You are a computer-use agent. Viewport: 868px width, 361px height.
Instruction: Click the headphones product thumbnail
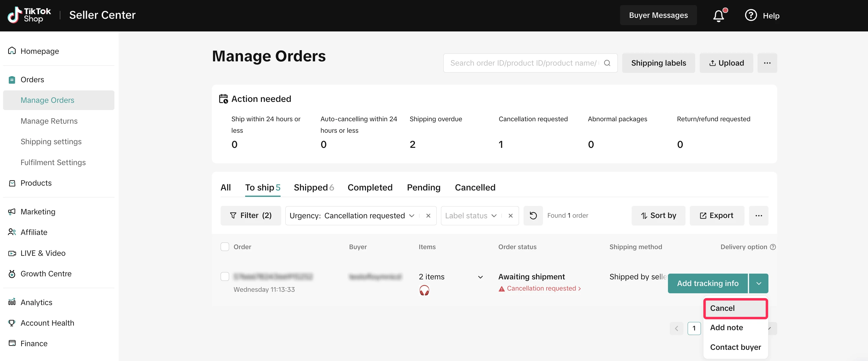tap(424, 290)
